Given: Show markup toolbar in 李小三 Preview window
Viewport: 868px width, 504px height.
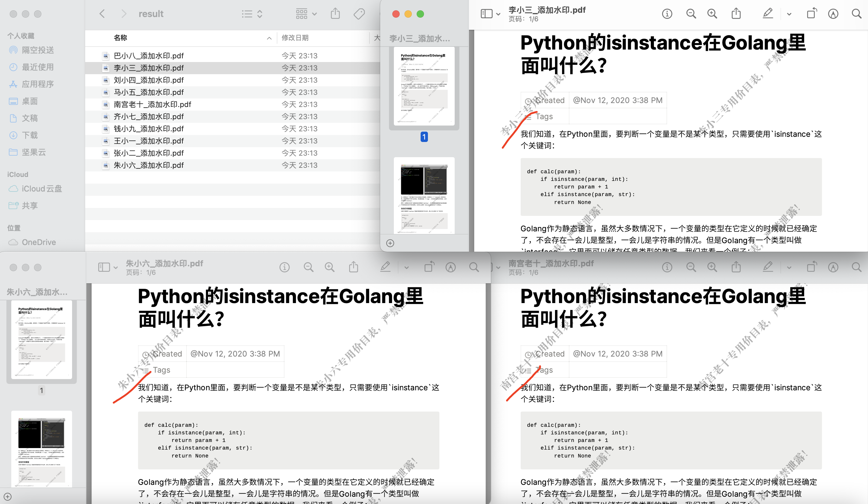Looking at the screenshot, I should (833, 14).
